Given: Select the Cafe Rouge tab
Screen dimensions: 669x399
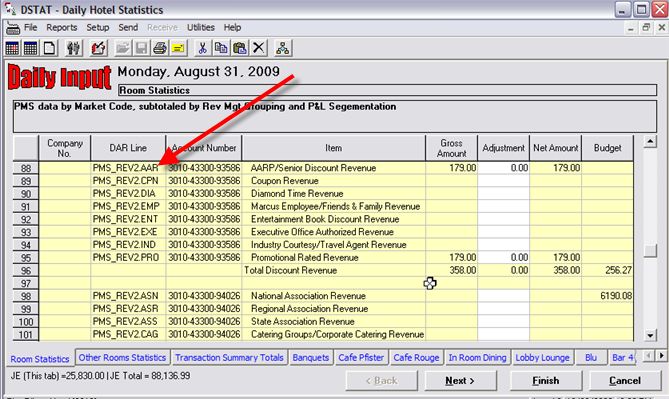Looking at the screenshot, I should click(416, 358).
